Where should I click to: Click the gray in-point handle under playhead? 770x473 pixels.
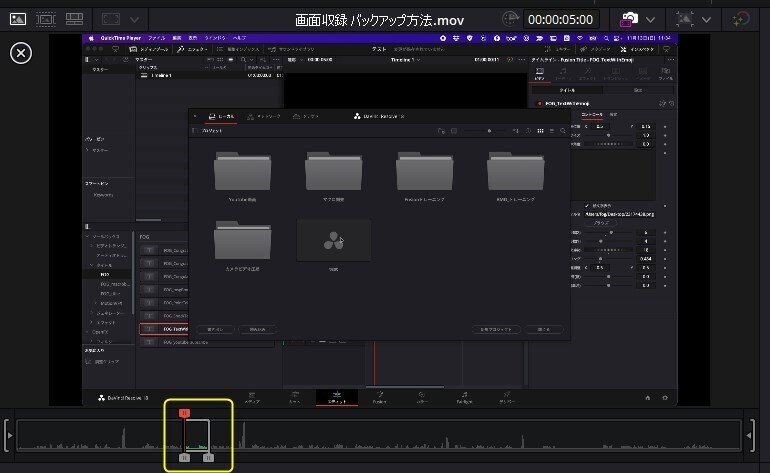pos(185,458)
